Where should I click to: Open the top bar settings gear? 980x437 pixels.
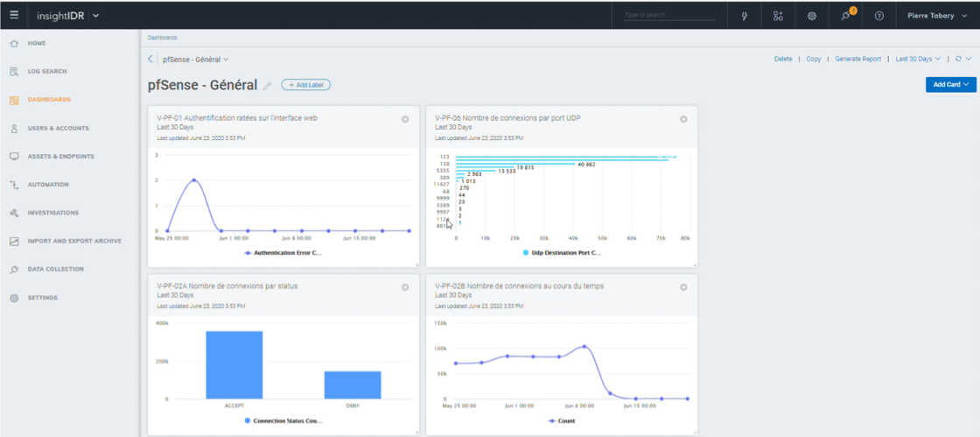pos(812,17)
